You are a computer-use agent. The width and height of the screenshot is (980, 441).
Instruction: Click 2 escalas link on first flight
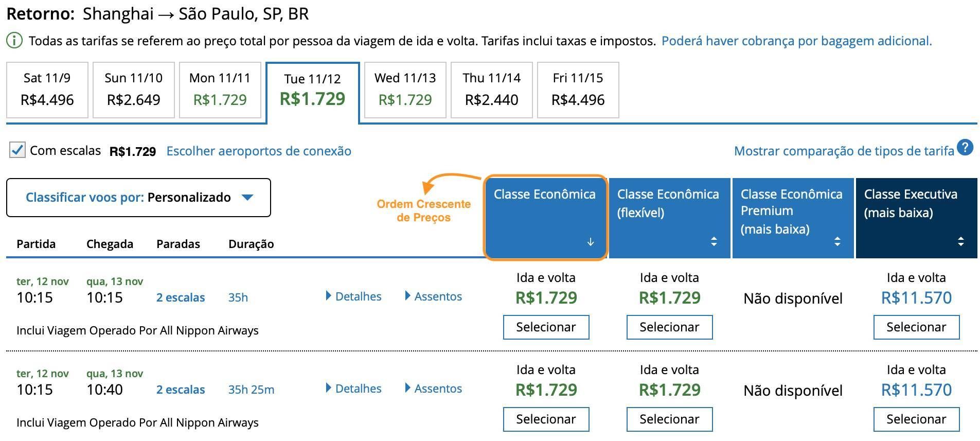click(181, 297)
